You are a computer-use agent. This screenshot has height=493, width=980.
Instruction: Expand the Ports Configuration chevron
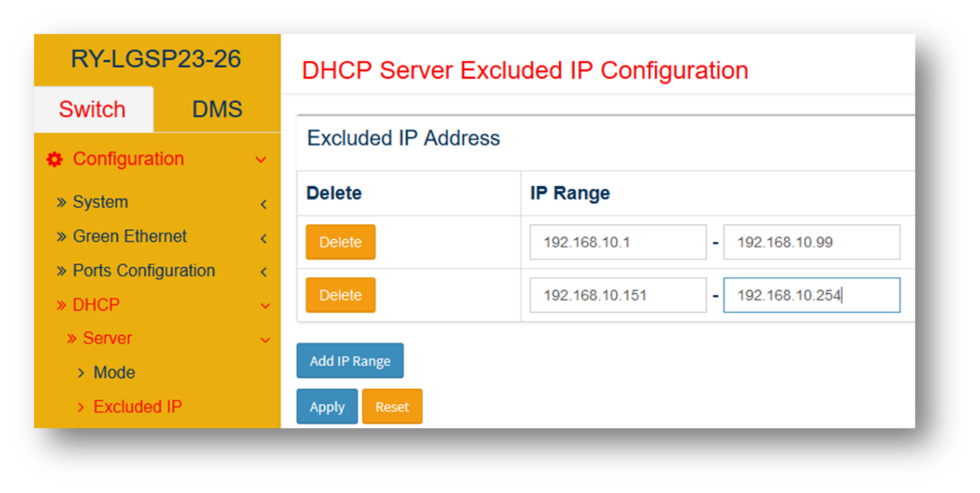pyautogui.click(x=264, y=272)
